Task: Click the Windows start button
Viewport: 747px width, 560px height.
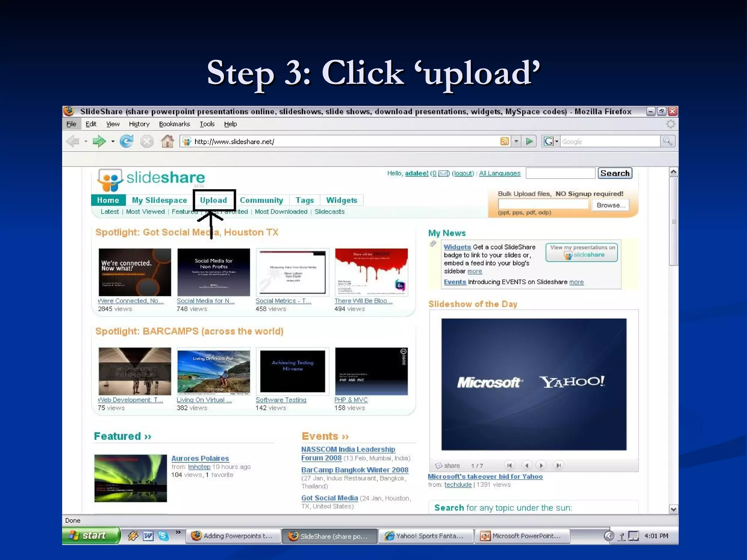Action: 91,536
